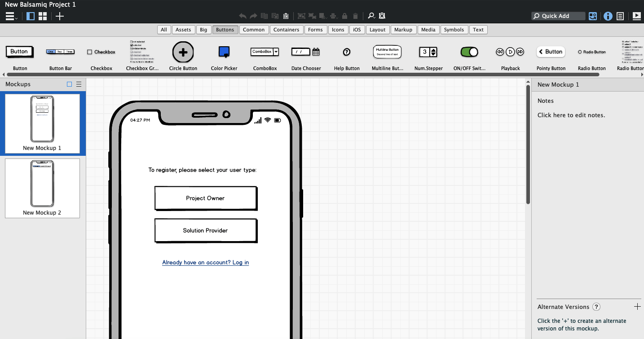Screen dimensions: 644x339
Task: Click the 'Already have an account? Log in' link
Action: point(206,262)
